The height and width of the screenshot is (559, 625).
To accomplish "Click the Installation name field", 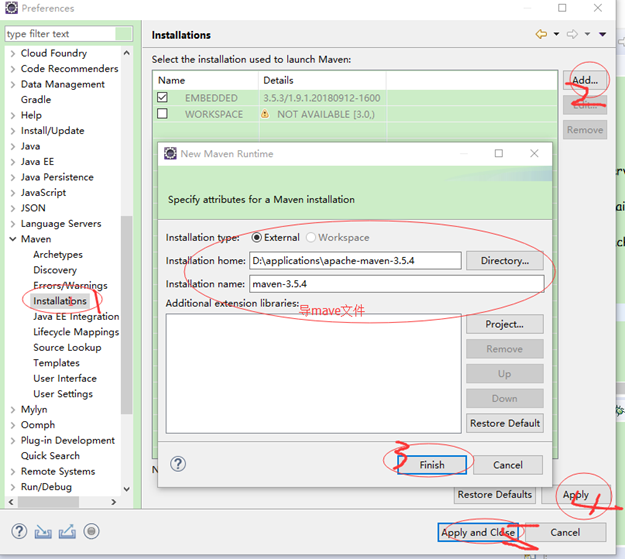I will (397, 284).
